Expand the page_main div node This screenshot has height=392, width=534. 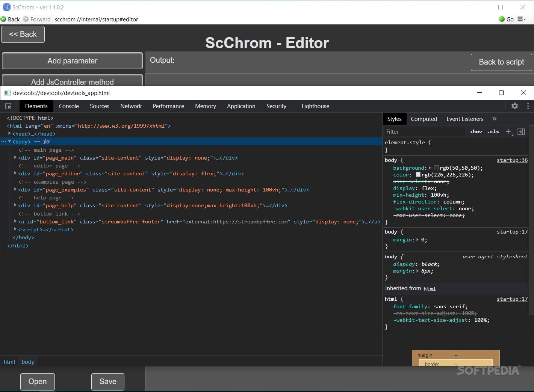click(15, 157)
